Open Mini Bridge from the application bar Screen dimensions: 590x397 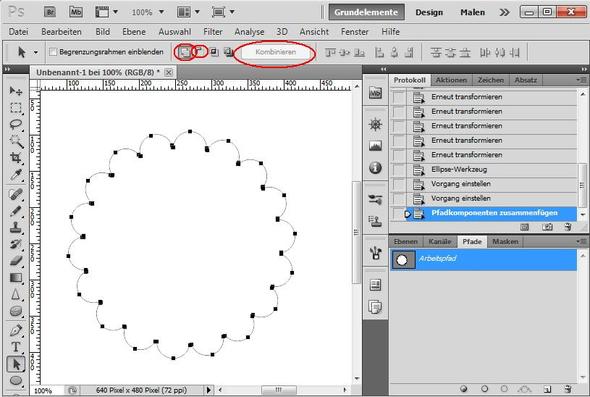[x=76, y=12]
